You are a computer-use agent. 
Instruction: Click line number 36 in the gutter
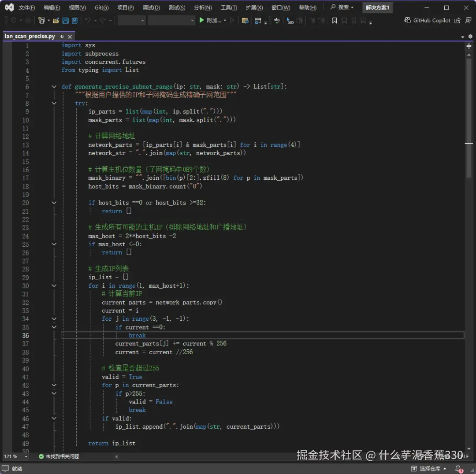point(26,336)
